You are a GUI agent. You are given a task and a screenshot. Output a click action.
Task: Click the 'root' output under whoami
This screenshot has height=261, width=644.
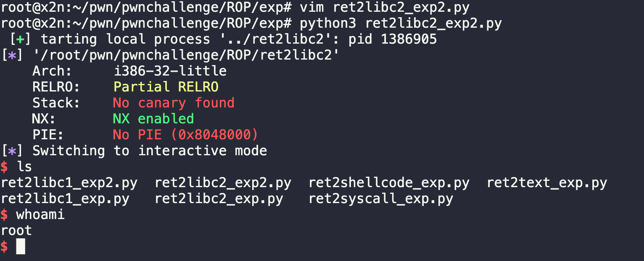pyautogui.click(x=16, y=230)
